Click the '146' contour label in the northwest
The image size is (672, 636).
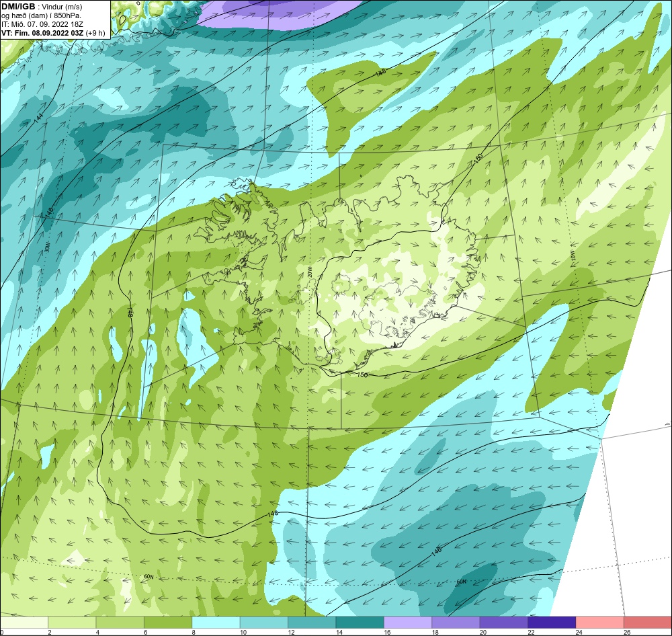pos(48,212)
